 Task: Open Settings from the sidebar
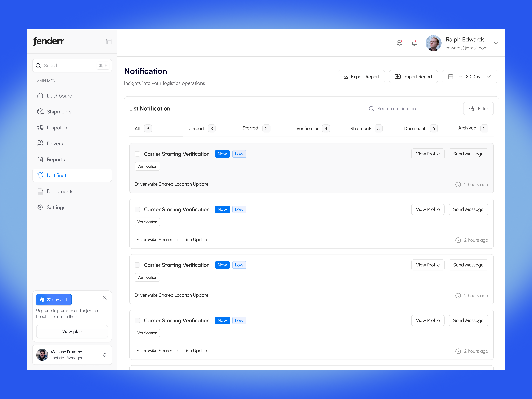(x=56, y=207)
